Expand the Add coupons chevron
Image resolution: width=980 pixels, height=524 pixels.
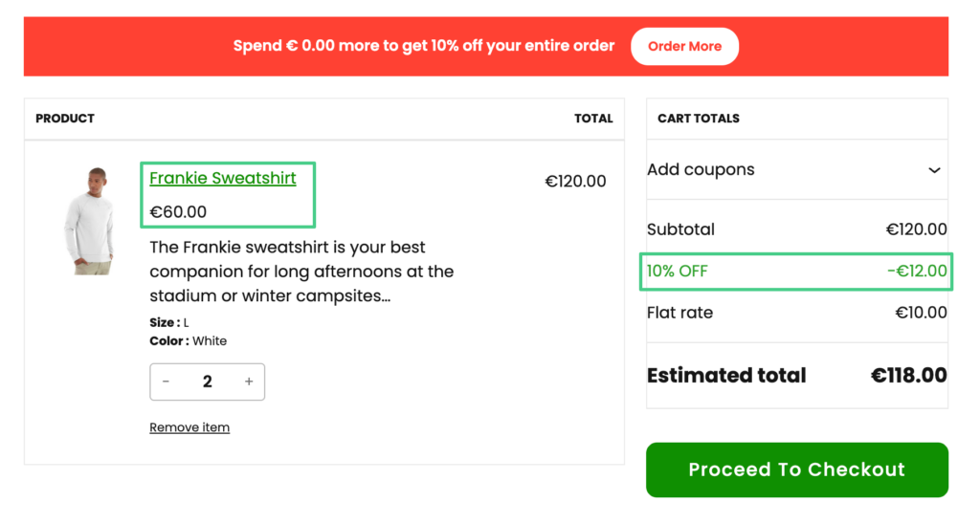click(x=934, y=170)
